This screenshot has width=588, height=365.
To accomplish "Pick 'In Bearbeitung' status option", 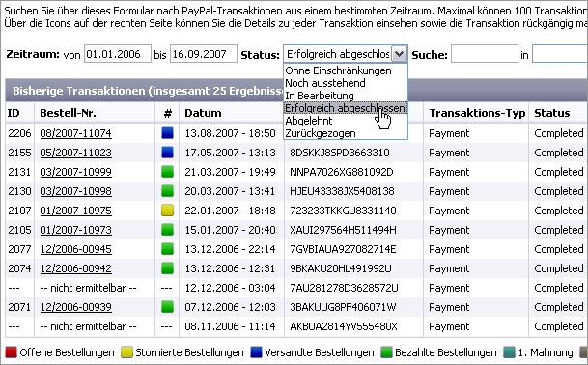I will (x=320, y=96).
